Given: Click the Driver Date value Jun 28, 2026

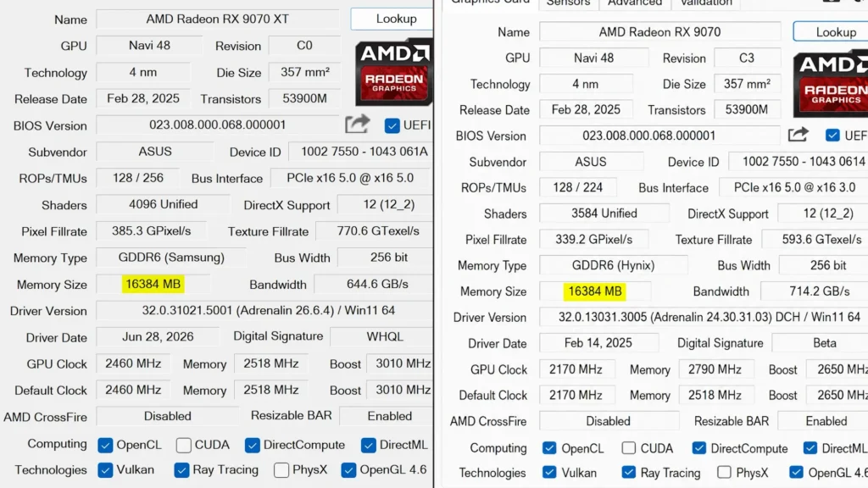Looking at the screenshot, I should [x=158, y=337].
